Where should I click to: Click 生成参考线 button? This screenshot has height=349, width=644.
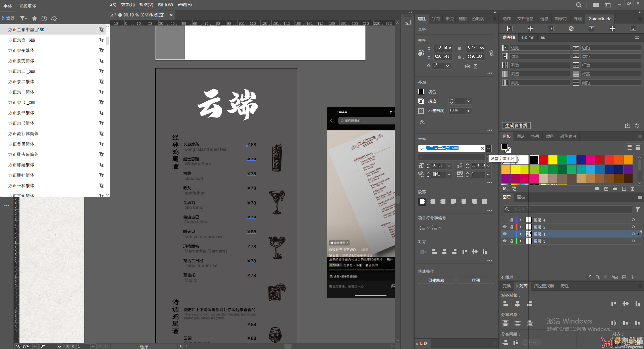pos(516,126)
